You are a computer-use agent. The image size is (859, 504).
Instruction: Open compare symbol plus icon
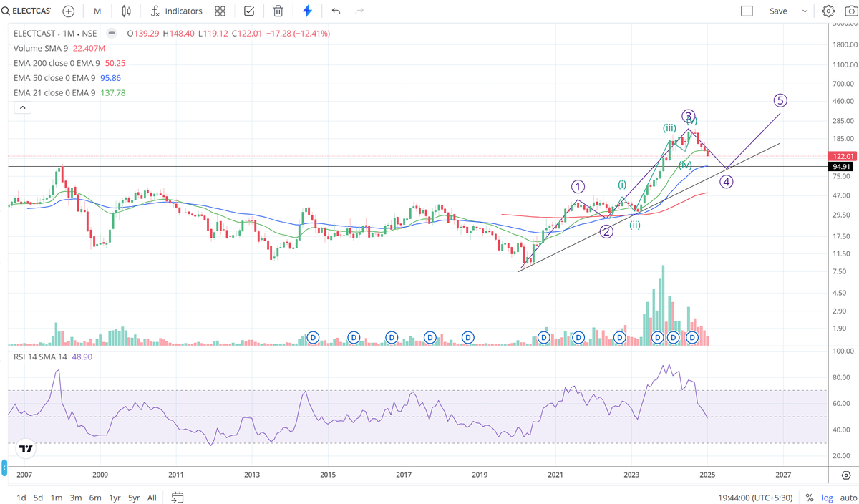tap(67, 11)
